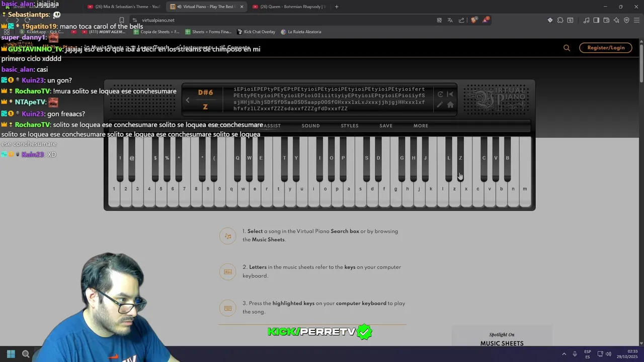This screenshot has height=362, width=644.
Task: Switch to Mia & Sebastian's Theme YouTube tab
Action: pyautogui.click(x=124, y=7)
